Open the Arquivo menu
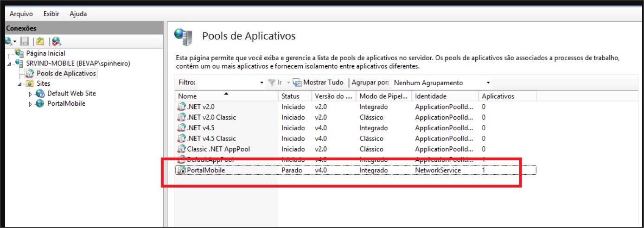This screenshot has height=228, width=644. tap(21, 14)
